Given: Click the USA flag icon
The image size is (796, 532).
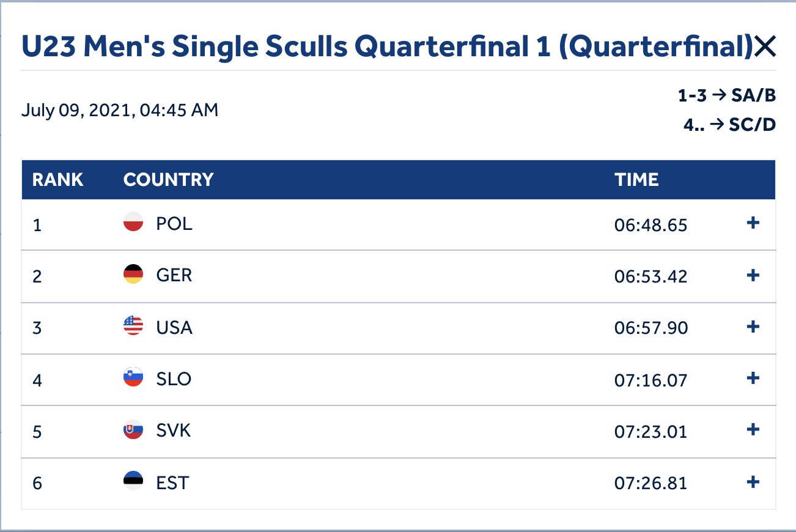Looking at the screenshot, I should (133, 326).
